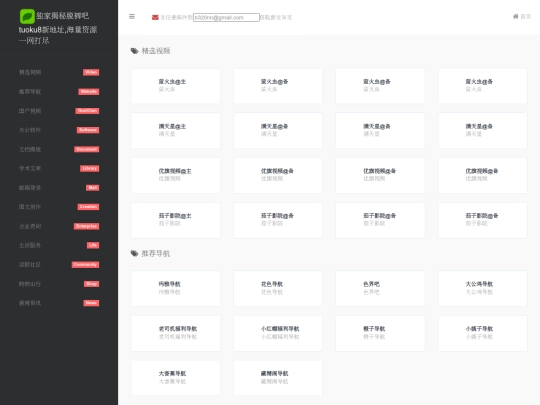Open the 萤火虫@主 card

(x=176, y=86)
